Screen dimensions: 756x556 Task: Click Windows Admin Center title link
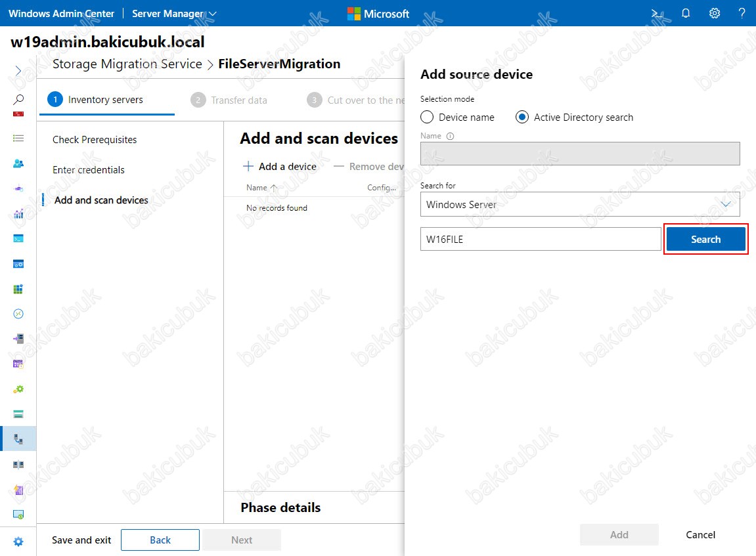click(61, 14)
